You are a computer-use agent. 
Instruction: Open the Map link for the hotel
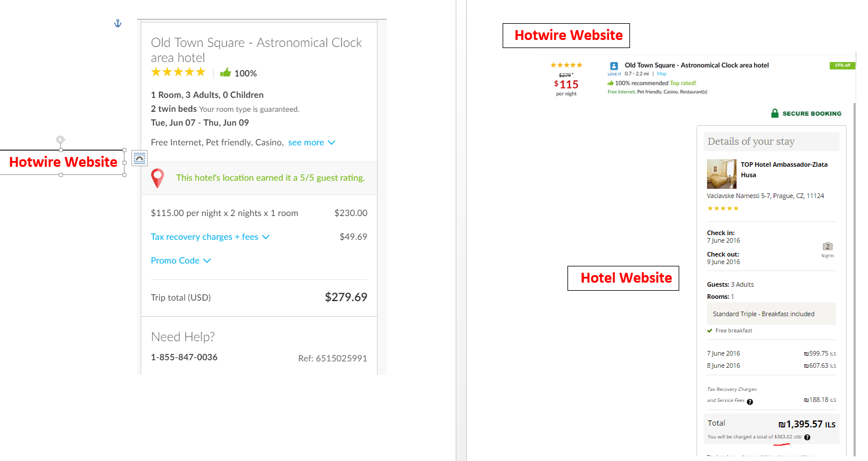click(x=662, y=74)
